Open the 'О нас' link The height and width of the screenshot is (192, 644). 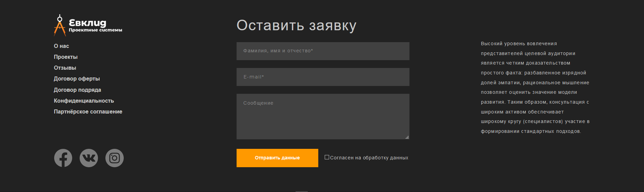61,46
